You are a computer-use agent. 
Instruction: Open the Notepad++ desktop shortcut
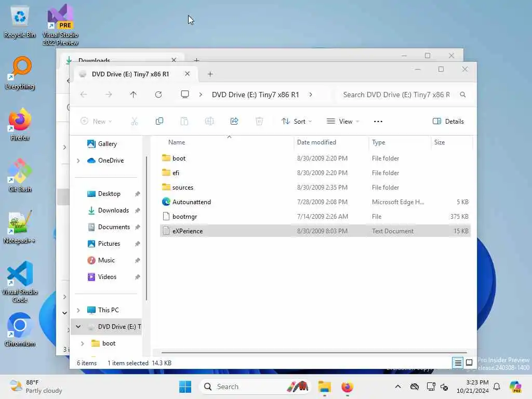coord(20,228)
